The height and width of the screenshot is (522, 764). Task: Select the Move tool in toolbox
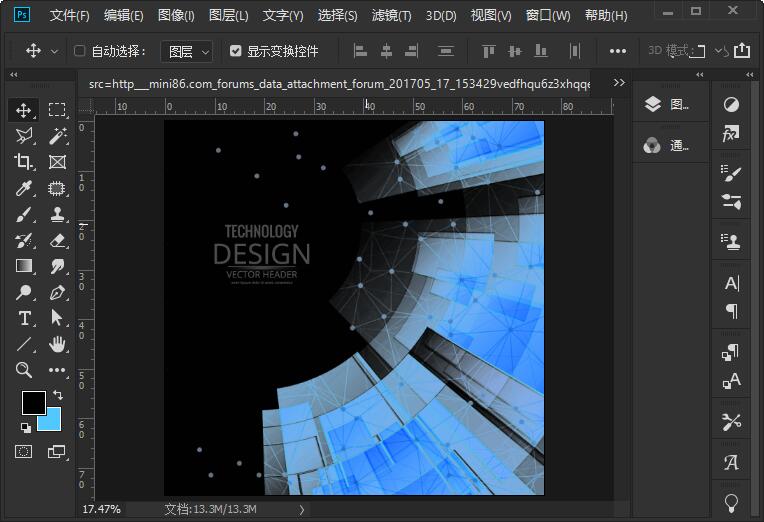tap(23, 110)
